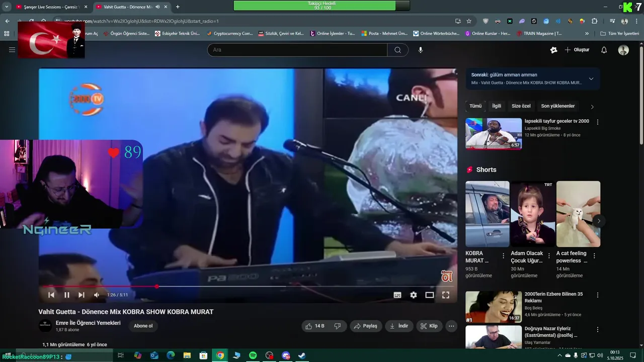Open File Explorer from the taskbar
The image size is (644, 362).
[x=187, y=355]
